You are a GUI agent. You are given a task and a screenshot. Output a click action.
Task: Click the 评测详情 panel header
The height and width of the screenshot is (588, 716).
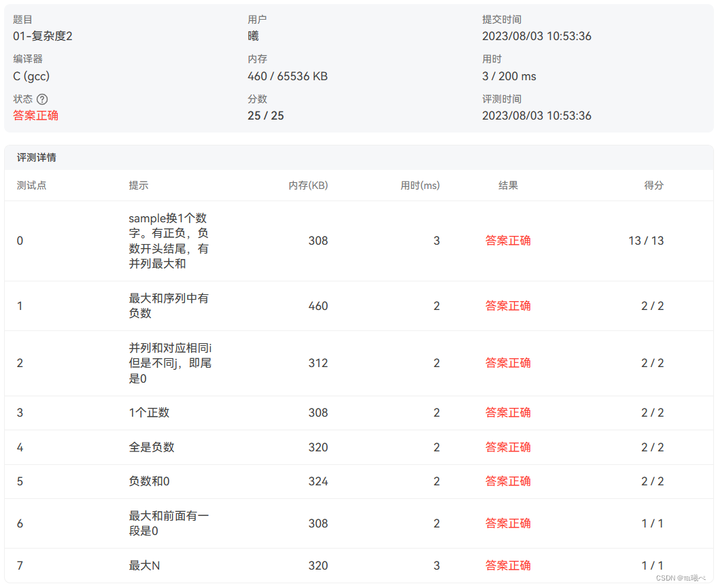tap(37, 157)
